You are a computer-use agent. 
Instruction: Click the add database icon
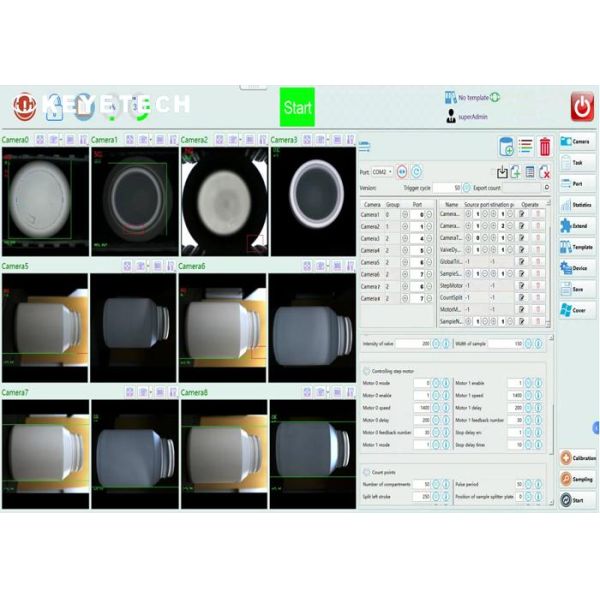506,147
